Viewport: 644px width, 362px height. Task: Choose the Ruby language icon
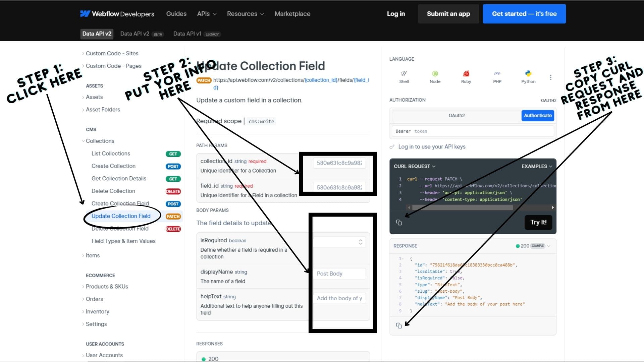(466, 73)
